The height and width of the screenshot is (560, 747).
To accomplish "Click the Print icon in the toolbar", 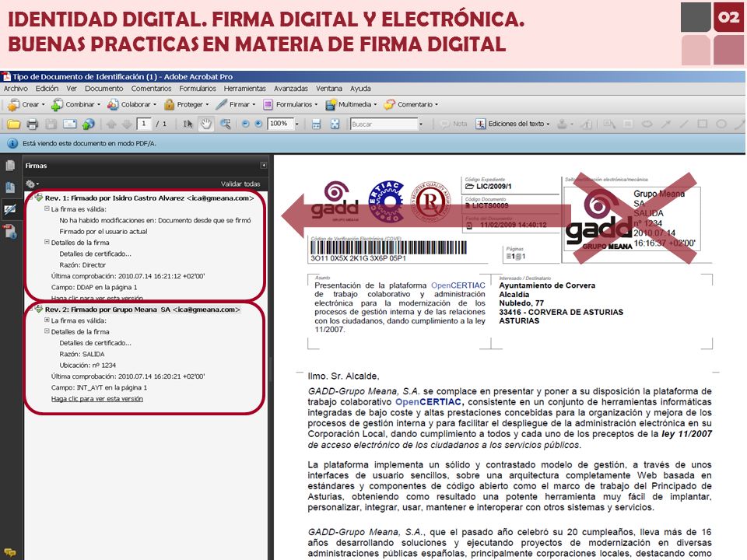I will [33, 124].
